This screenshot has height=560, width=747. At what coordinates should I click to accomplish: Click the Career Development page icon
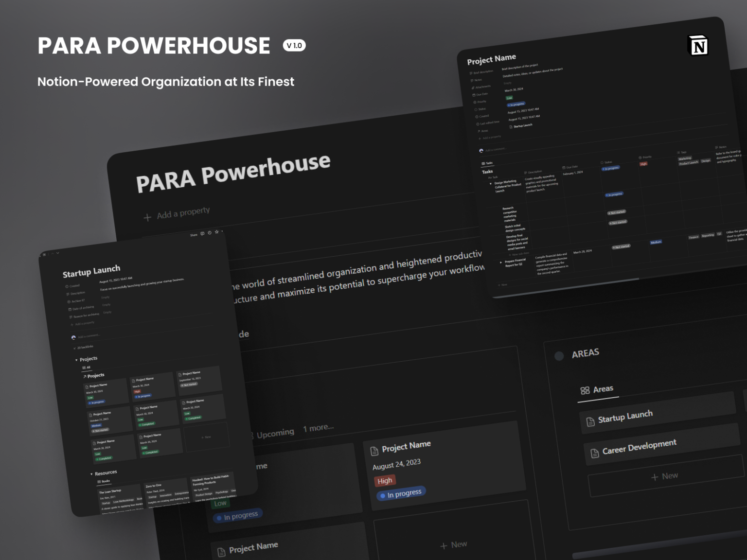(594, 454)
